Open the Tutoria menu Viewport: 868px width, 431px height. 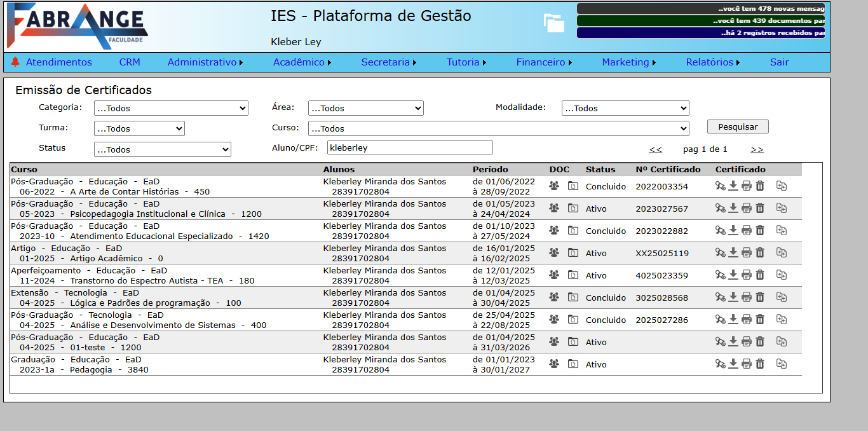pyautogui.click(x=466, y=62)
